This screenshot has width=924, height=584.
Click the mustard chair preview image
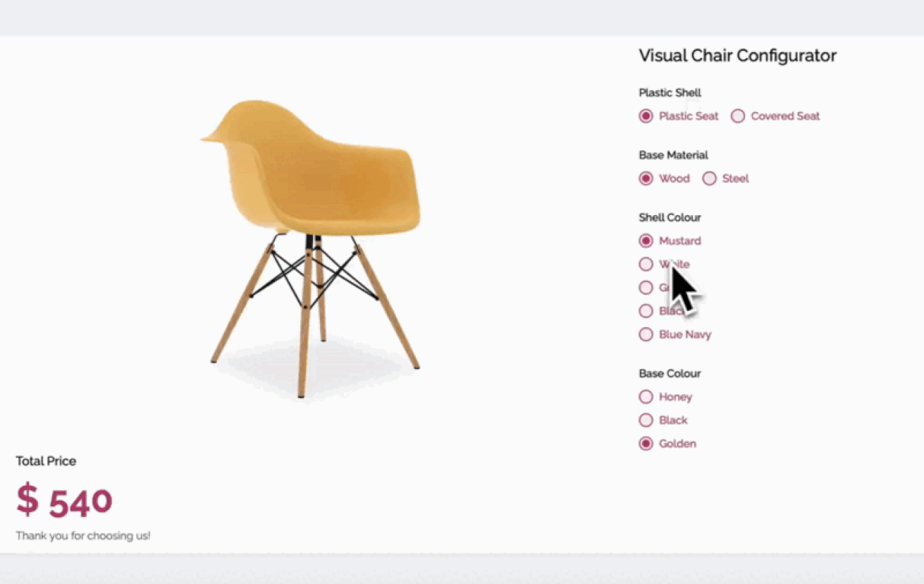tap(310, 248)
